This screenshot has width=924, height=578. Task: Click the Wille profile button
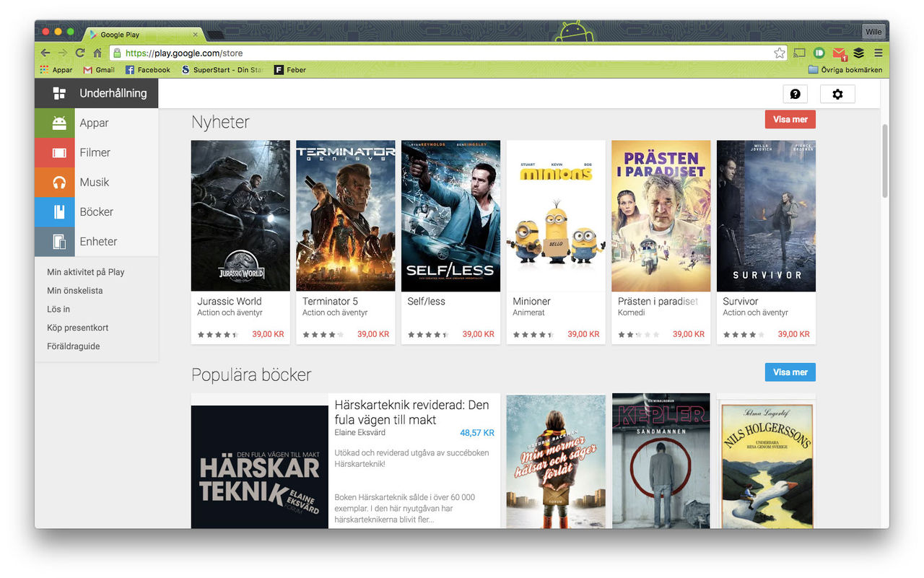pyautogui.click(x=873, y=32)
